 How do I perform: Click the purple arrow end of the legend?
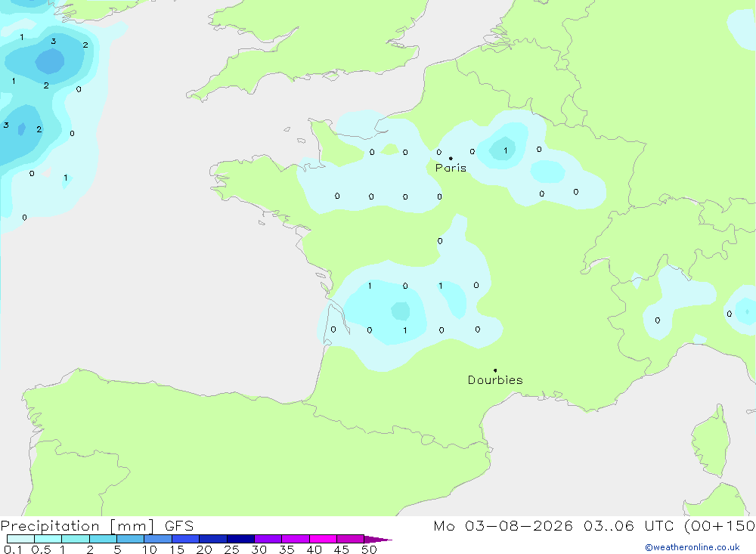pyautogui.click(x=378, y=539)
